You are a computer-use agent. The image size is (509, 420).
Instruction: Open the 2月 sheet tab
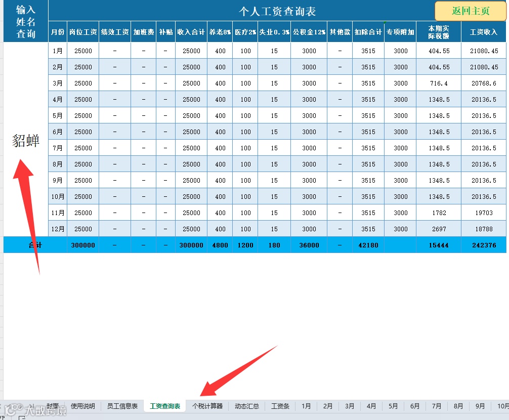click(328, 406)
